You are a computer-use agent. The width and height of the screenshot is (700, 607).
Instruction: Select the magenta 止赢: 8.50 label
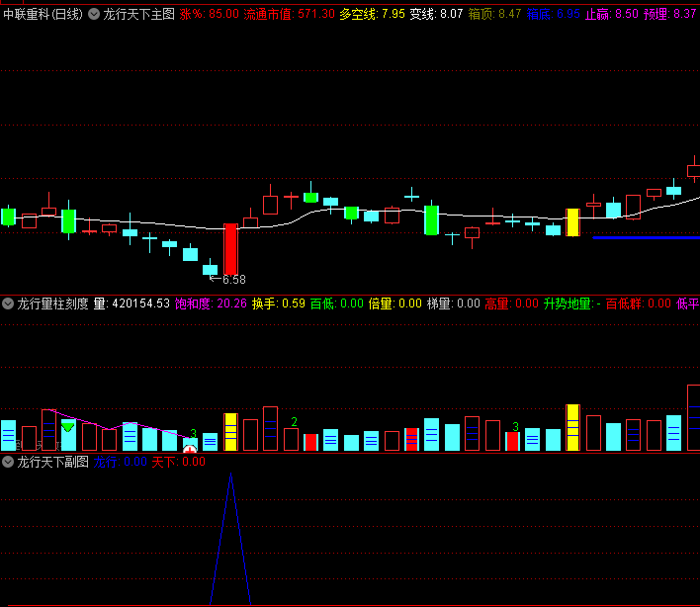tap(612, 14)
